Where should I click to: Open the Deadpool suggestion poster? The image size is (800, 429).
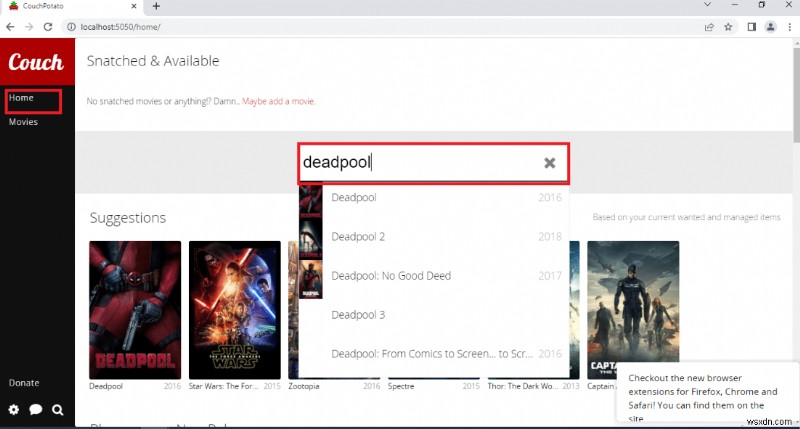click(135, 310)
